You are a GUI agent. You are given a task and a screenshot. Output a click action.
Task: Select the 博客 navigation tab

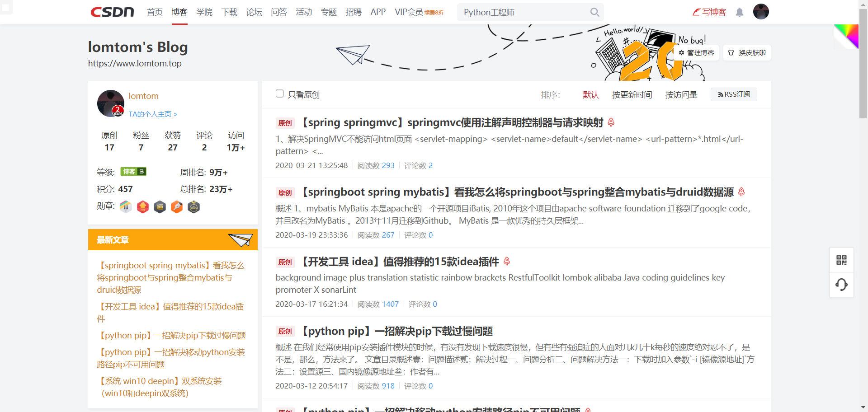(179, 12)
